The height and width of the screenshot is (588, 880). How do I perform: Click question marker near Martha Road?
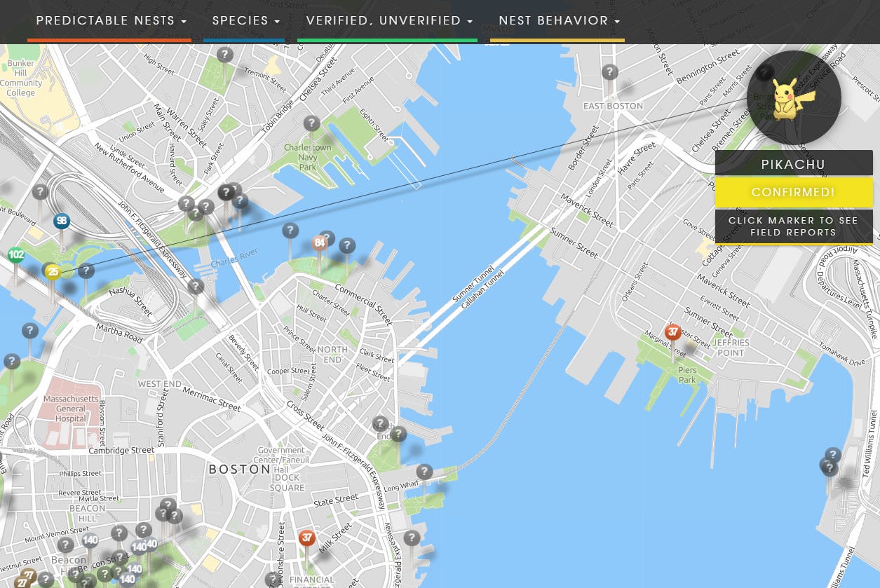pos(29,330)
